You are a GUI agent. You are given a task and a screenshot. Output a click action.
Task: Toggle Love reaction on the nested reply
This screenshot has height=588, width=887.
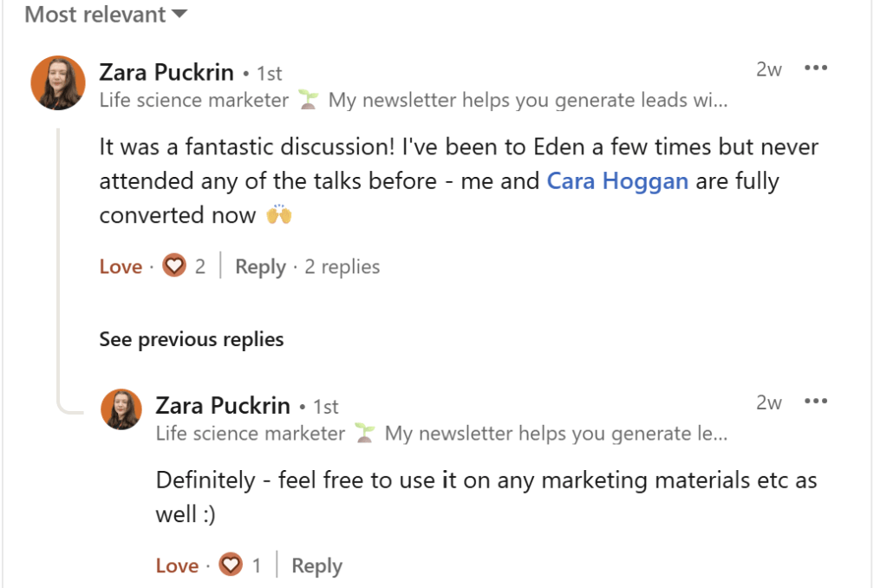click(x=177, y=565)
